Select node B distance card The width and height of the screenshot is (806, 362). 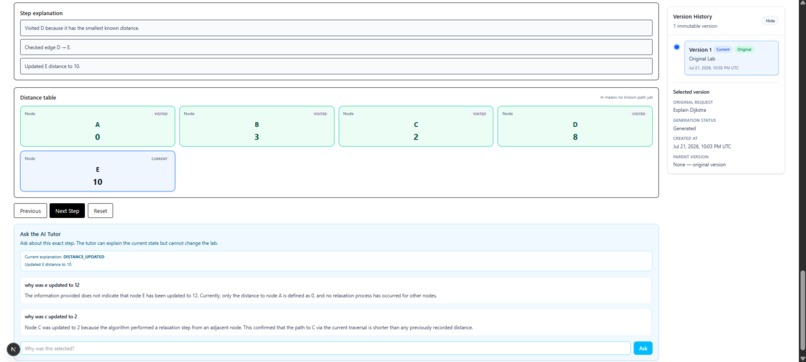coord(257,126)
